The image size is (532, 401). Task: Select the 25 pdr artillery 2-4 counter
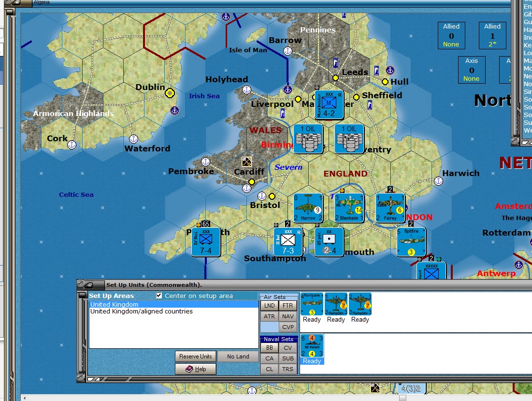click(329, 242)
